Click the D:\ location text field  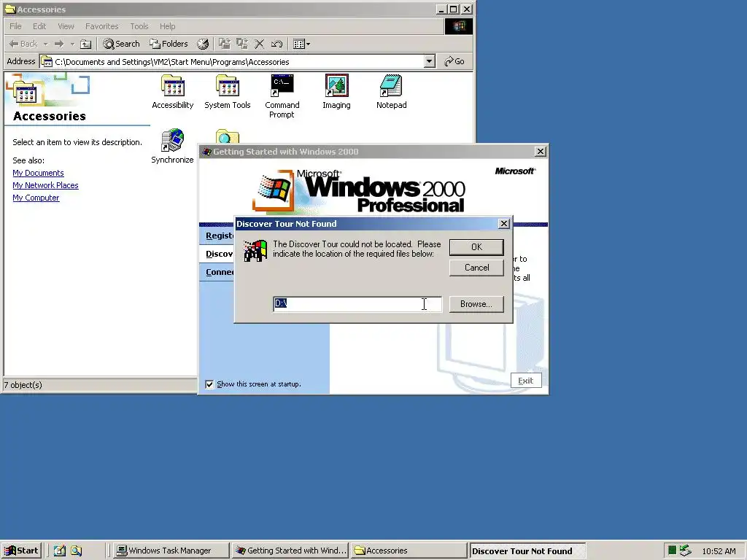tap(357, 304)
